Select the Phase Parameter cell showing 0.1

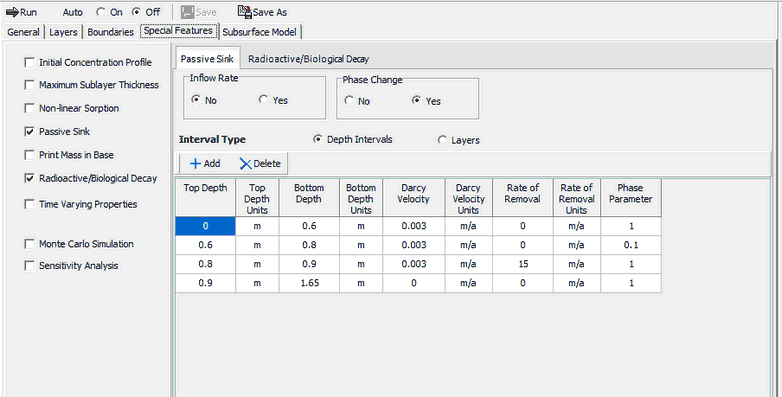[631, 245]
